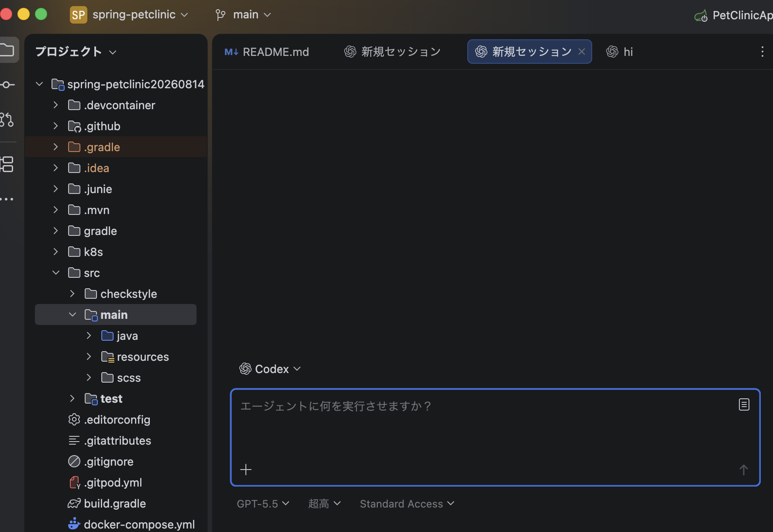
Task: Open the プロジェクト view dropdown
Action: click(76, 52)
